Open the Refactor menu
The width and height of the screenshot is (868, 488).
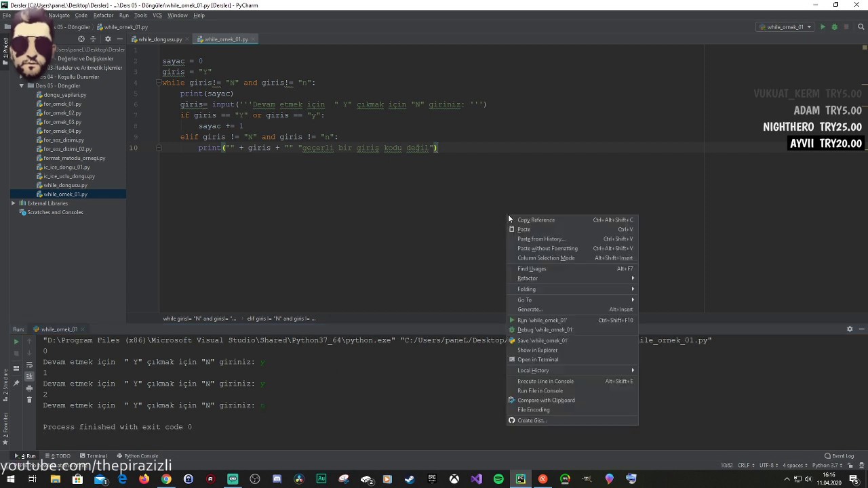click(103, 15)
